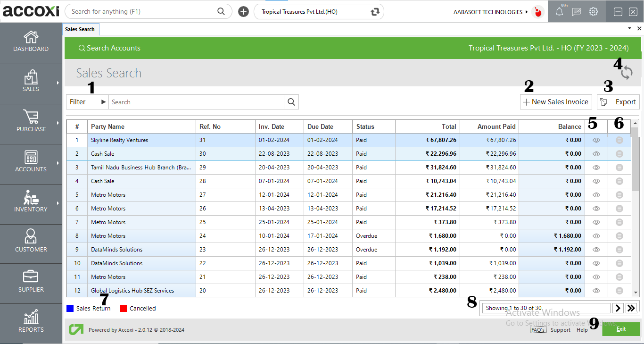Screen dimensions: 644x344
Task: Open the action menu for DataMinds Solutions Ref 23
Action: (619, 250)
